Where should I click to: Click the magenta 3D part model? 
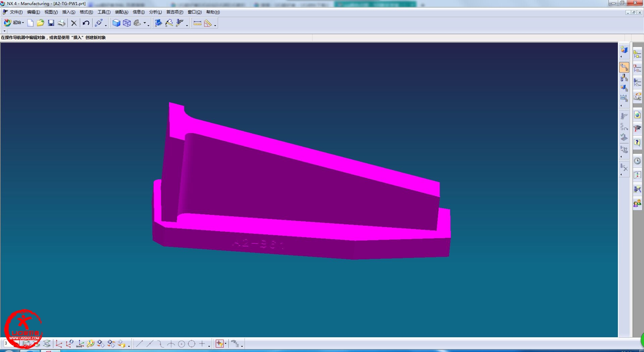[x=301, y=181]
